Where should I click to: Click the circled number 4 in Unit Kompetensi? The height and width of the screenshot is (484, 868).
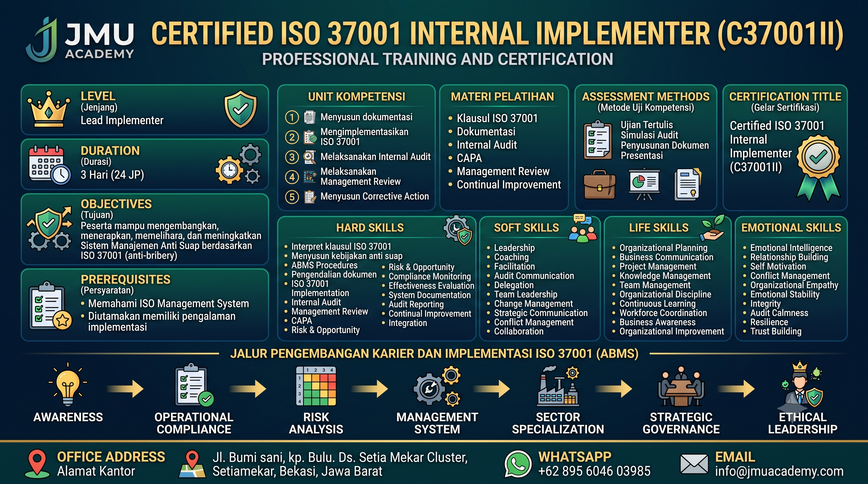(292, 177)
